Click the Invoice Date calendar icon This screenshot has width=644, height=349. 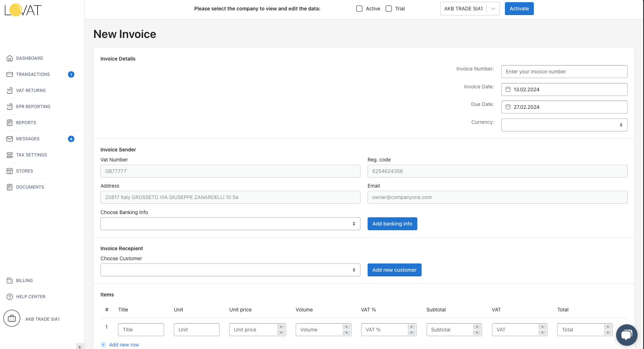[508, 89]
